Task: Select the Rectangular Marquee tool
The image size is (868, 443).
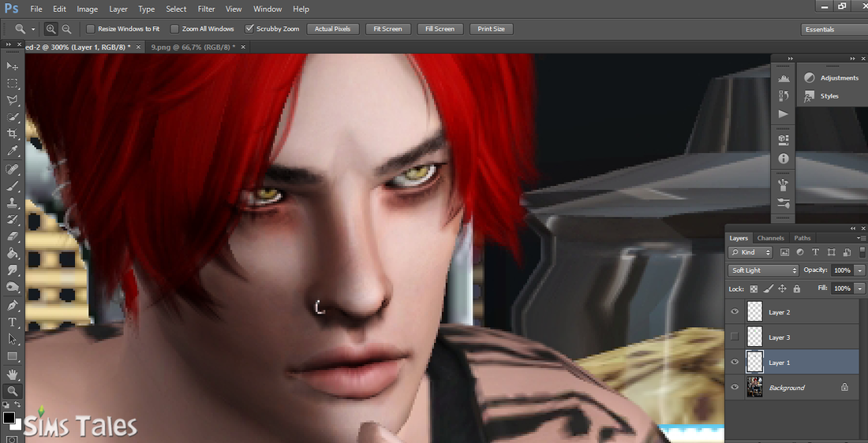Action: (x=12, y=83)
